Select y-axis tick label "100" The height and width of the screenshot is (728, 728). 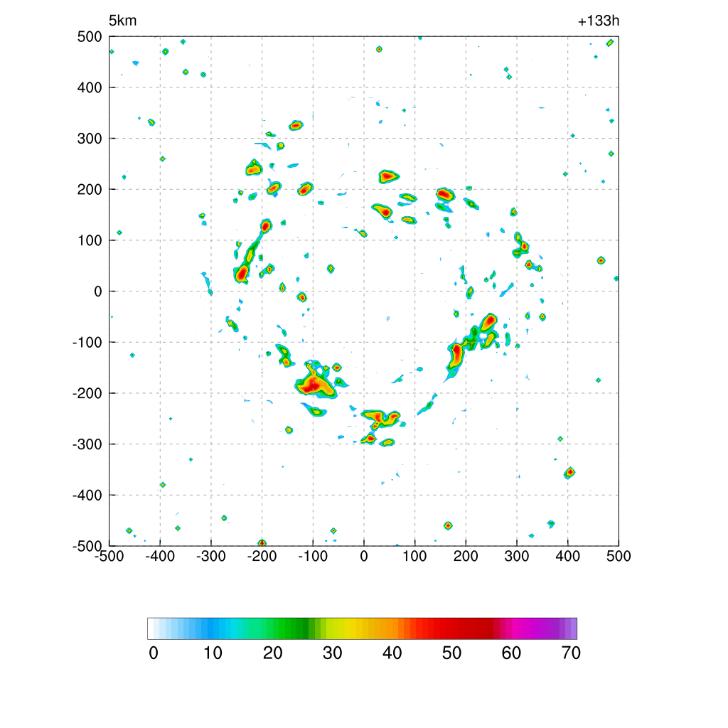90,240
